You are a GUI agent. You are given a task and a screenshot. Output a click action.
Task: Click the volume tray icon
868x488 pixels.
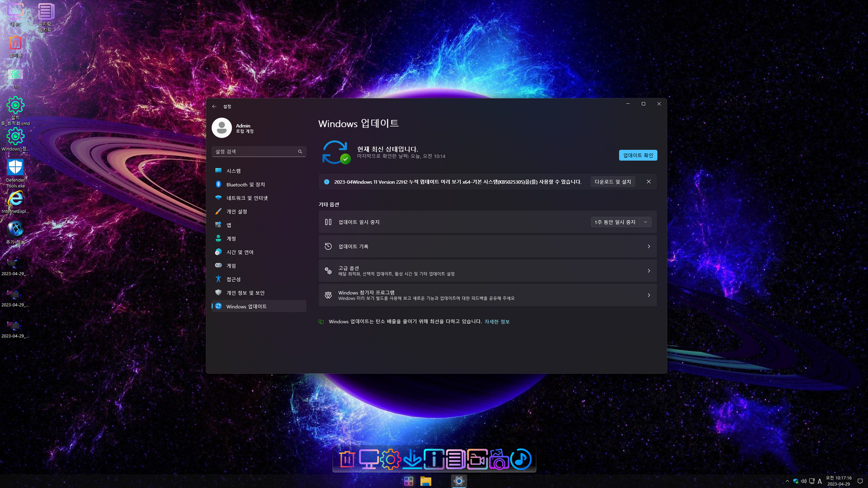[804, 481]
